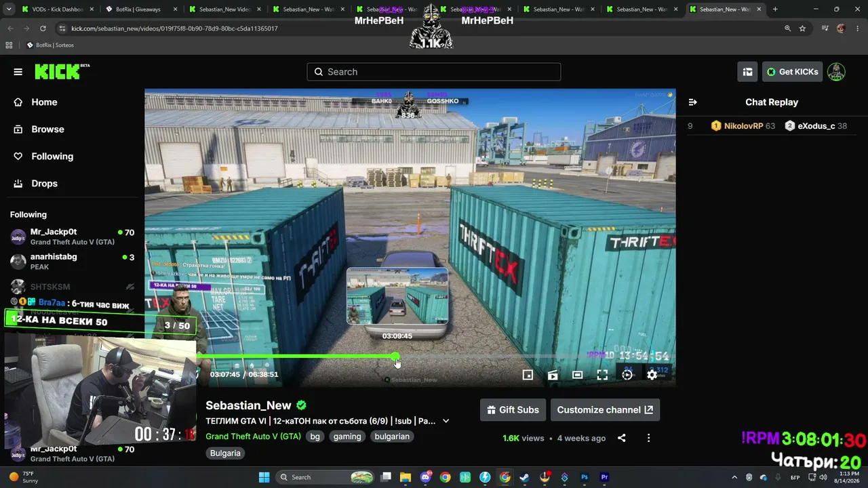Open playback speed control in player
This screenshot has width=868, height=488.
[627, 375]
